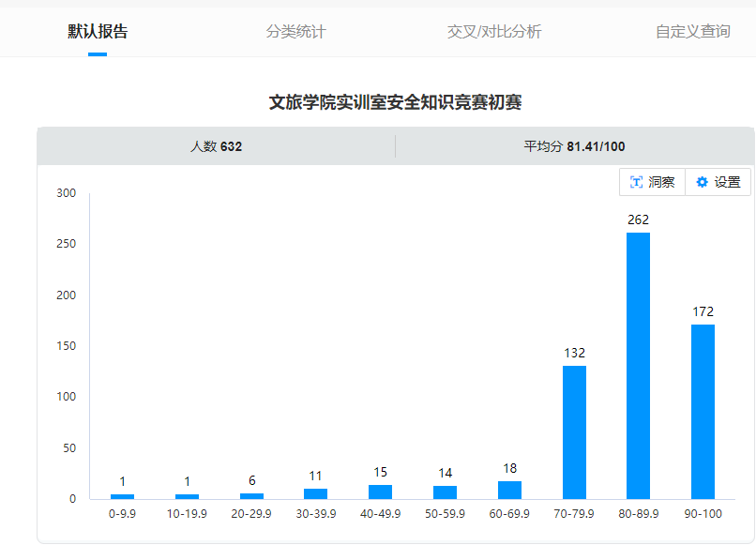
Task: Click the 90-100 bar showing 172
Action: (x=703, y=412)
